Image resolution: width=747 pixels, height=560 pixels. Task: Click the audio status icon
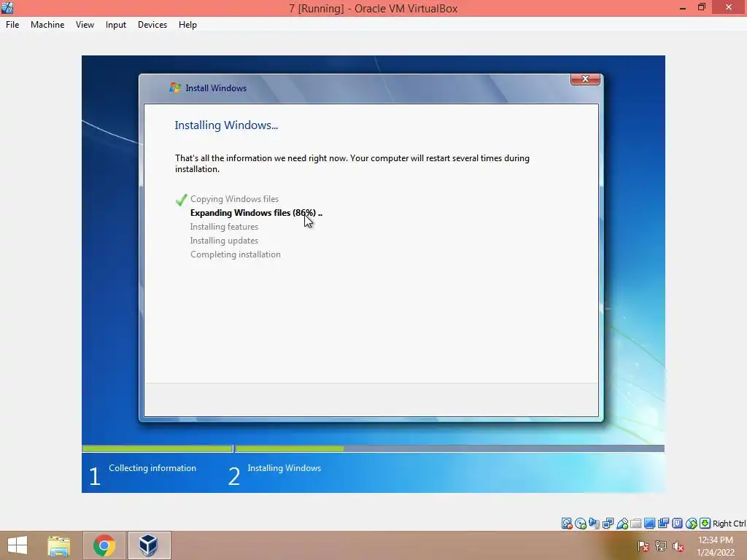click(594, 524)
